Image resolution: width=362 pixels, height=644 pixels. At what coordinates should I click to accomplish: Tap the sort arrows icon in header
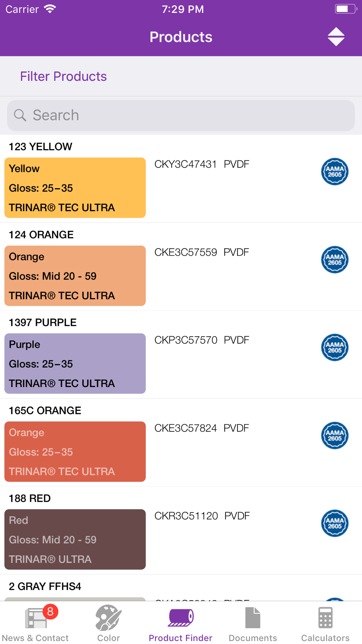336,37
